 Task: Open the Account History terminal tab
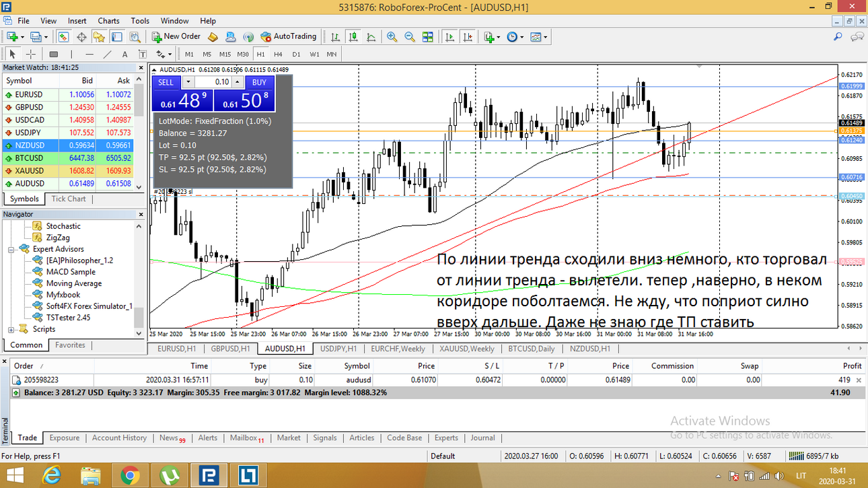tap(119, 438)
